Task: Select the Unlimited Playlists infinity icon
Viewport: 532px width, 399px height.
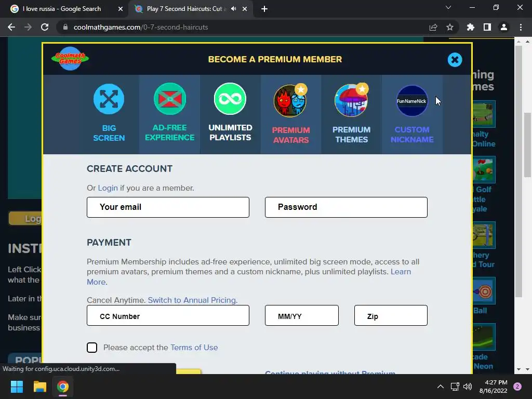Action: pyautogui.click(x=230, y=99)
